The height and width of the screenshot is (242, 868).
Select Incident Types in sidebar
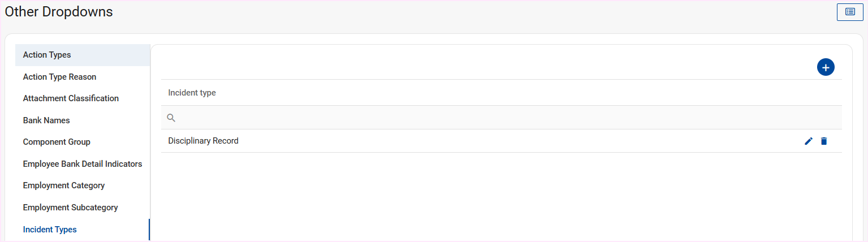tap(50, 230)
